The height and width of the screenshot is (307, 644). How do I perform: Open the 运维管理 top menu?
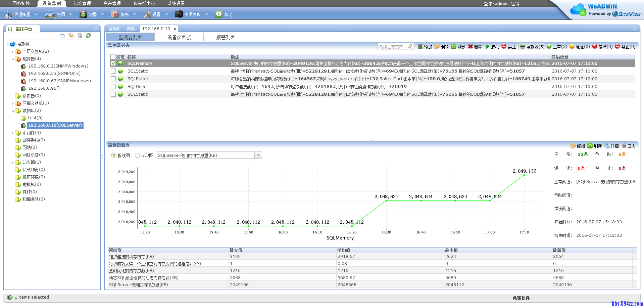click(82, 3)
